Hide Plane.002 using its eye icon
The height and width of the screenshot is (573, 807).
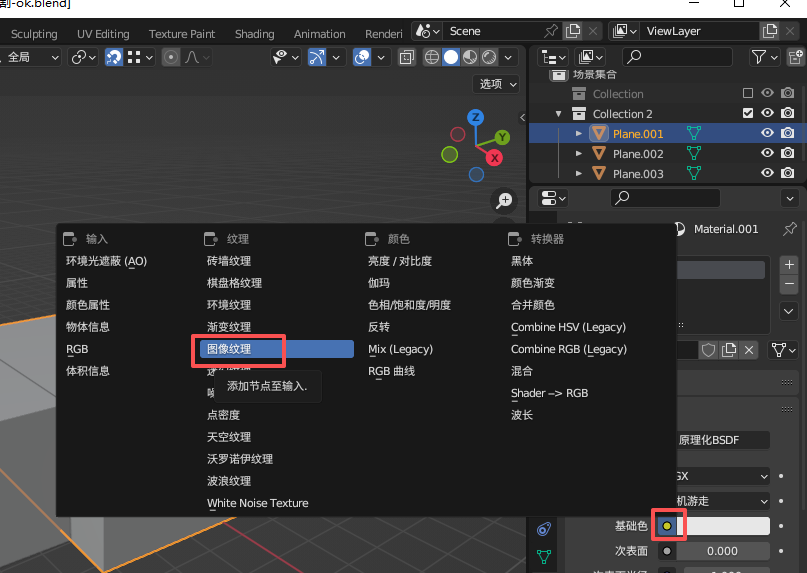pyautogui.click(x=768, y=154)
